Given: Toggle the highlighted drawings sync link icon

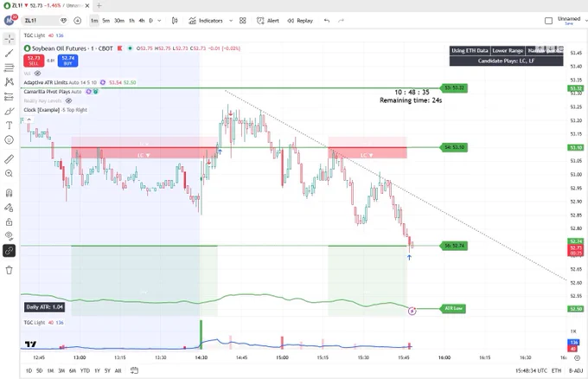Looking at the screenshot, I should click(10, 251).
